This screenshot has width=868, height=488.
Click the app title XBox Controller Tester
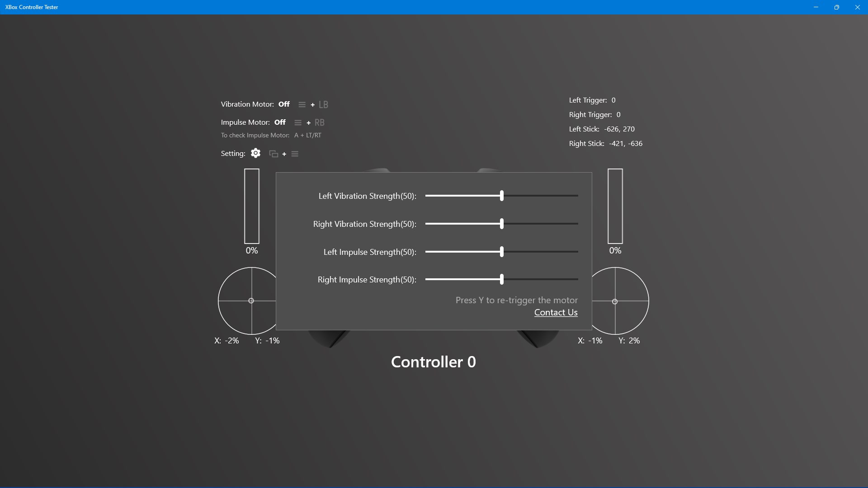click(x=31, y=7)
